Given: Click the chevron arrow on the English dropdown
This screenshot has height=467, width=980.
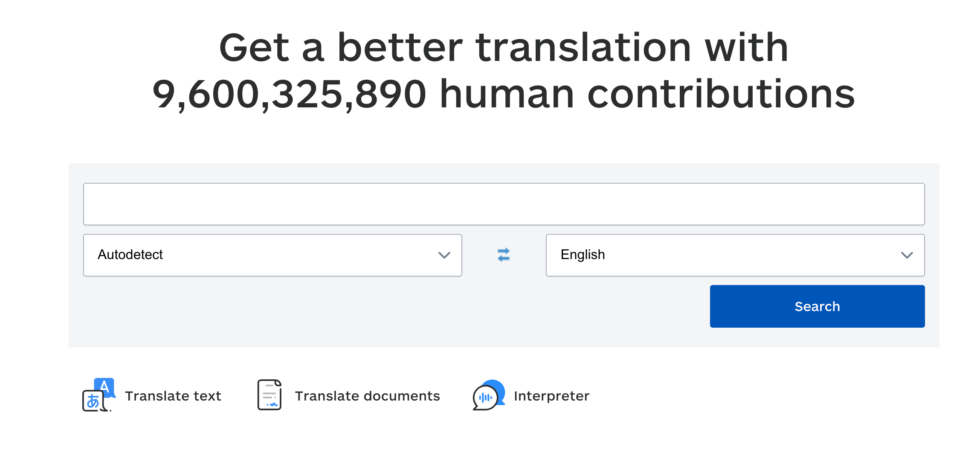Looking at the screenshot, I should (907, 255).
